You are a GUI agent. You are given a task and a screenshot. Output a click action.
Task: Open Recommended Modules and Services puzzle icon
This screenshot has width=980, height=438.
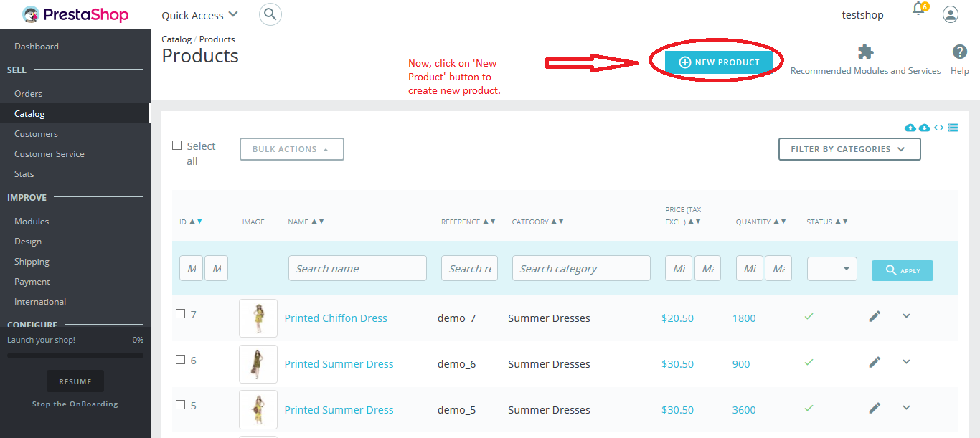point(866,52)
